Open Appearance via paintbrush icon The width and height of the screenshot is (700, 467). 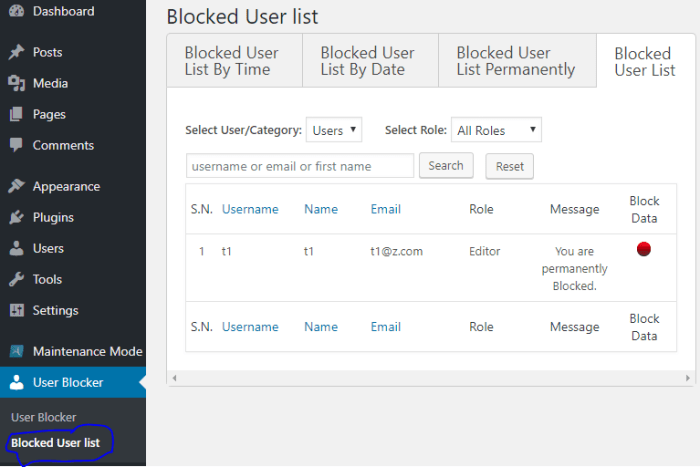click(x=16, y=186)
